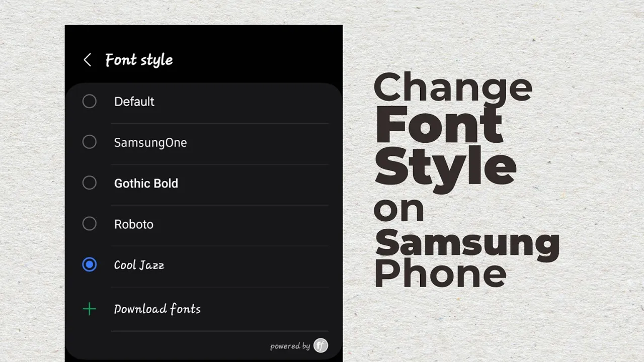644x362 pixels.
Task: Select the SamsungOne radio button
Action: pos(89,142)
